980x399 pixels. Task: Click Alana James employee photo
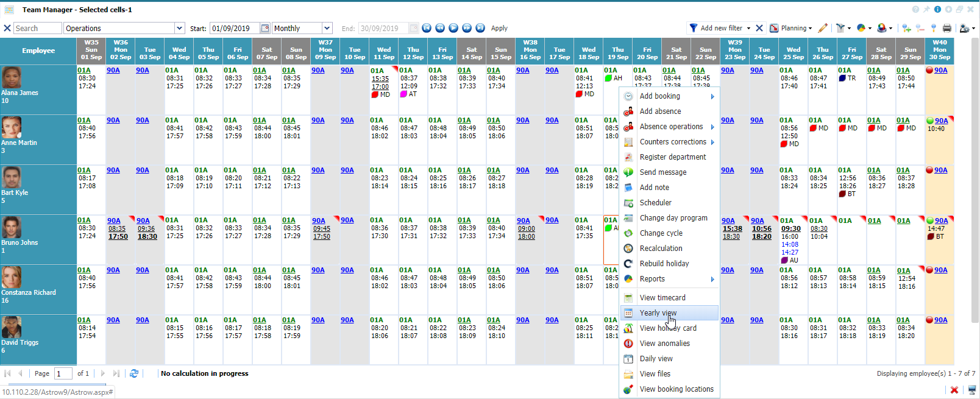pyautogui.click(x=12, y=77)
